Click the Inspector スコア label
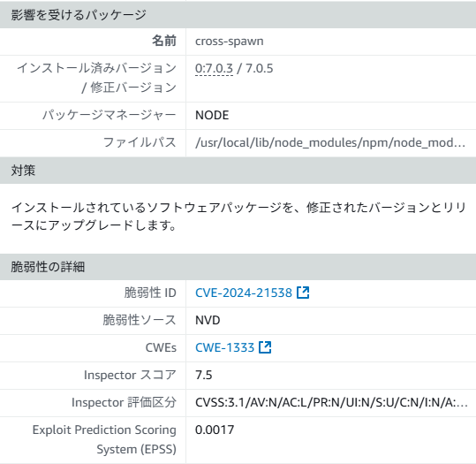476x464 pixels. point(130,375)
